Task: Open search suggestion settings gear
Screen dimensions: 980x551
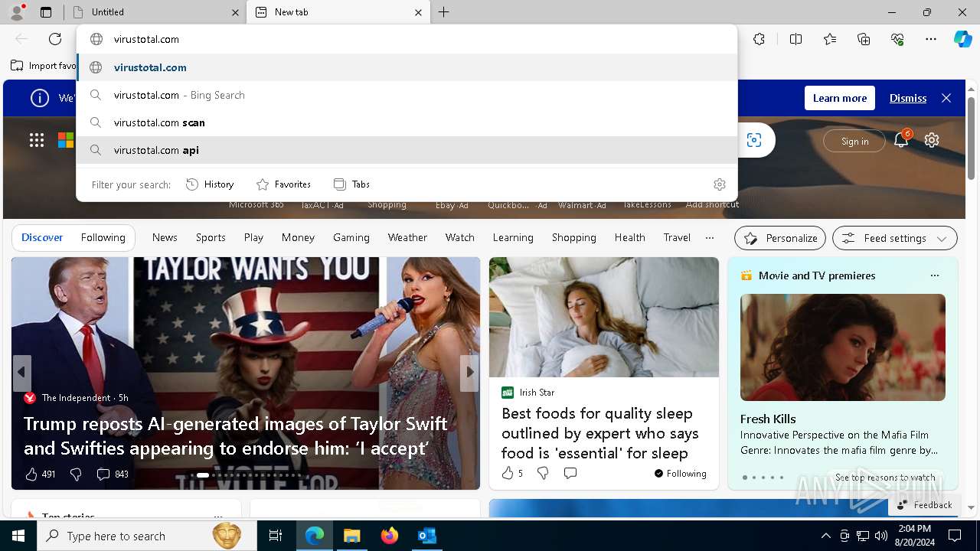Action: pyautogui.click(x=720, y=184)
